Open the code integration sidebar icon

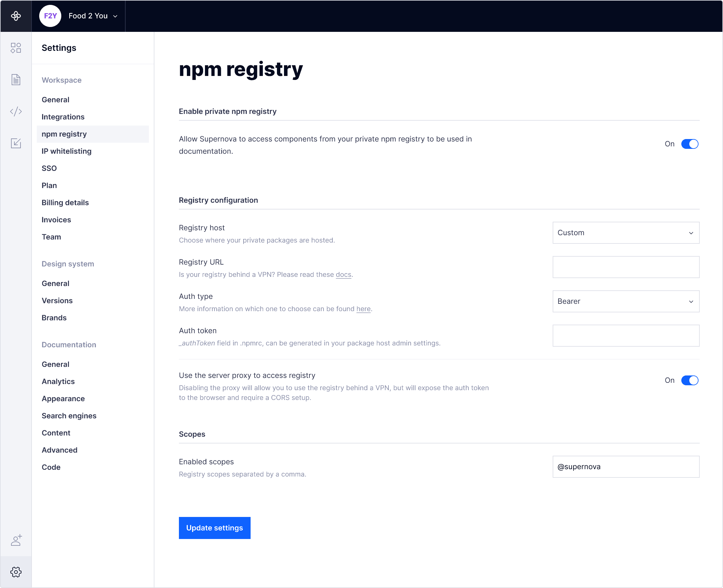click(16, 111)
